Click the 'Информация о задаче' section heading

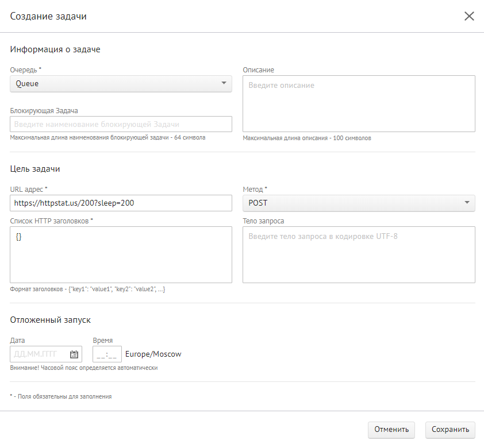click(55, 49)
